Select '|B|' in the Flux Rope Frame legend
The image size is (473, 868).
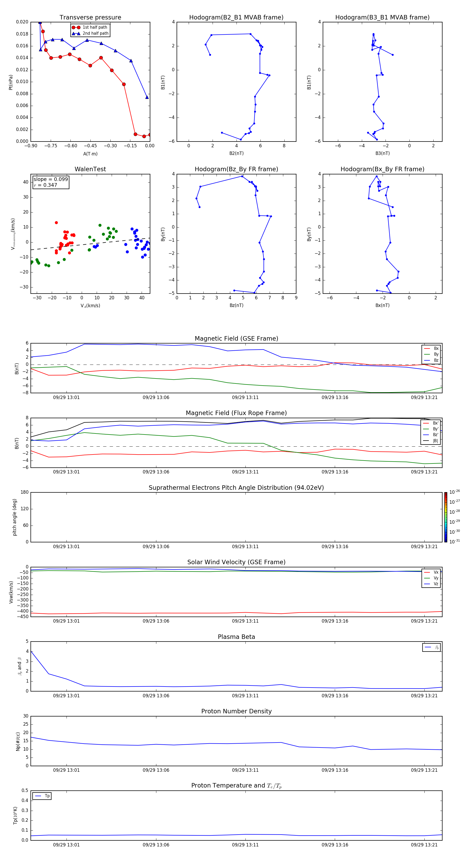tap(431, 441)
